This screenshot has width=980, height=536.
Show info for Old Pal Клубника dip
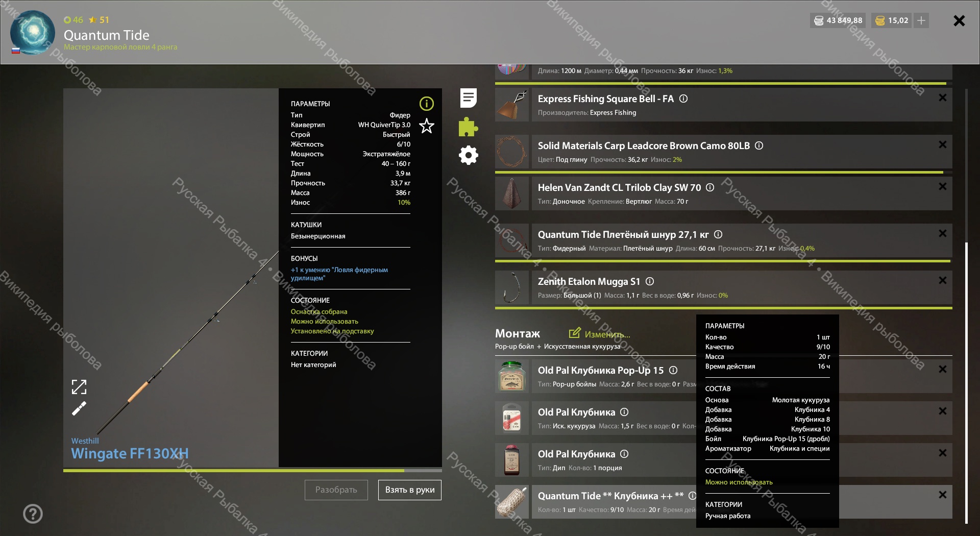coord(624,454)
